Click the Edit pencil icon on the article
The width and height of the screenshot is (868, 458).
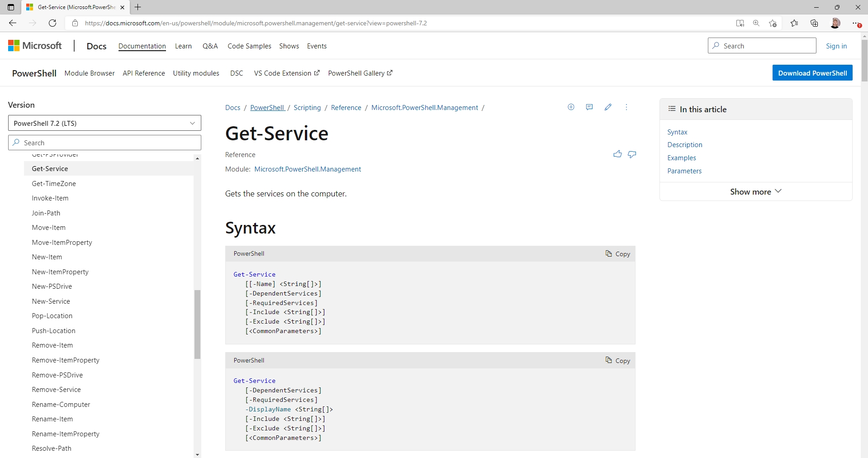608,107
